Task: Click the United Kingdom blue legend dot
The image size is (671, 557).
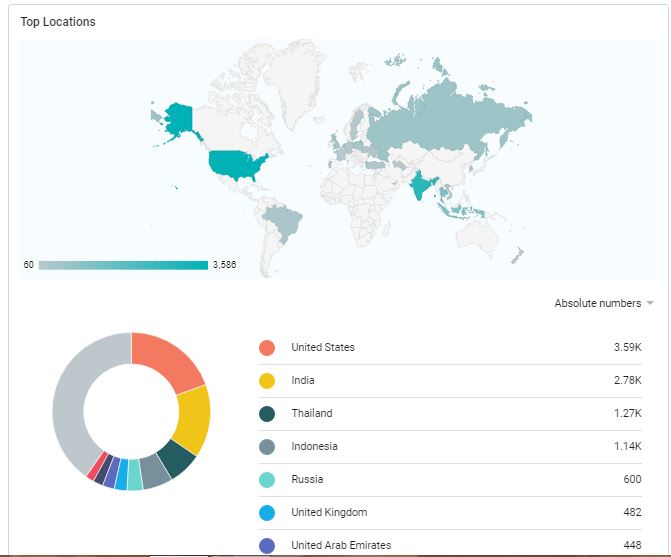Action: point(267,513)
